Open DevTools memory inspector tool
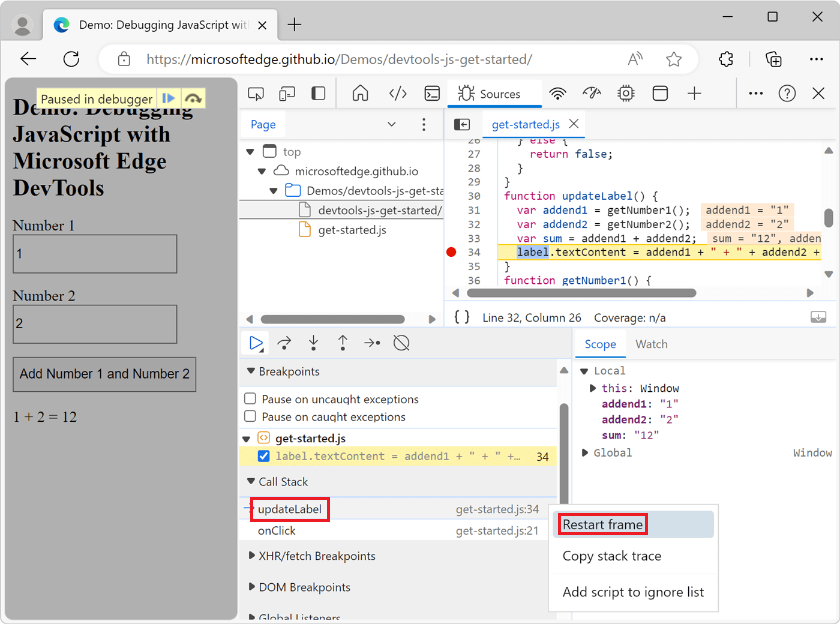 (x=625, y=94)
